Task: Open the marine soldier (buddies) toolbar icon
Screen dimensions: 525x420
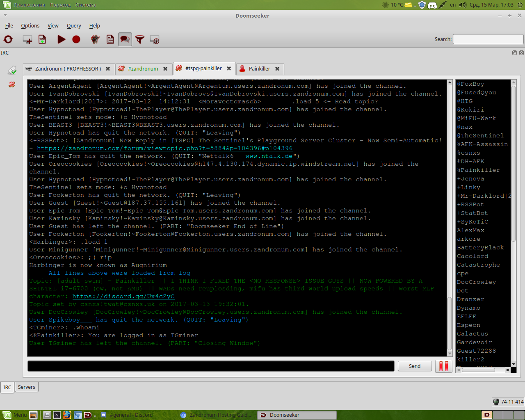Action: pos(96,39)
